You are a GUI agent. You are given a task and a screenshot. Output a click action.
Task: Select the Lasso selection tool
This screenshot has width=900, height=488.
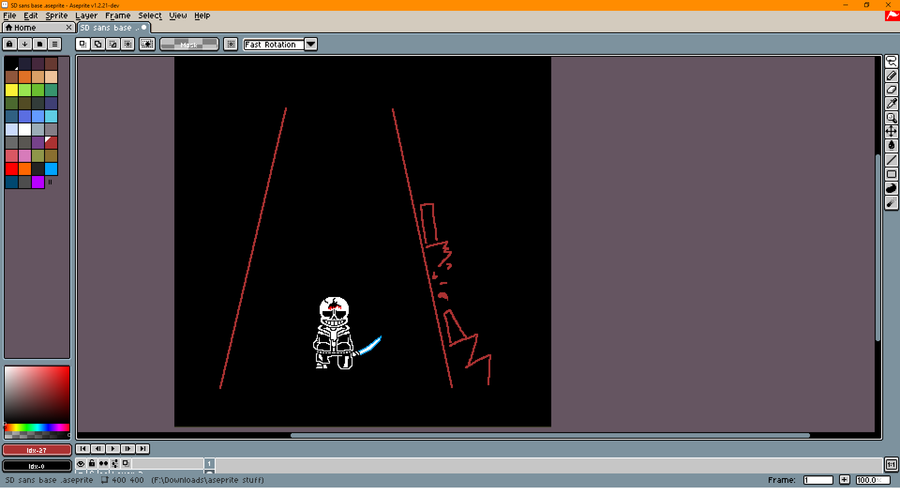tap(891, 61)
